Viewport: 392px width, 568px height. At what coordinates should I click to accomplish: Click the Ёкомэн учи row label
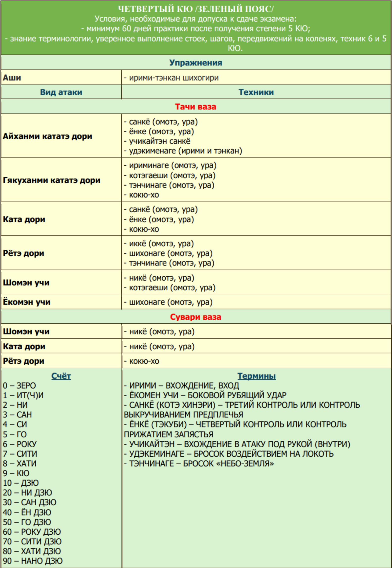(27, 302)
